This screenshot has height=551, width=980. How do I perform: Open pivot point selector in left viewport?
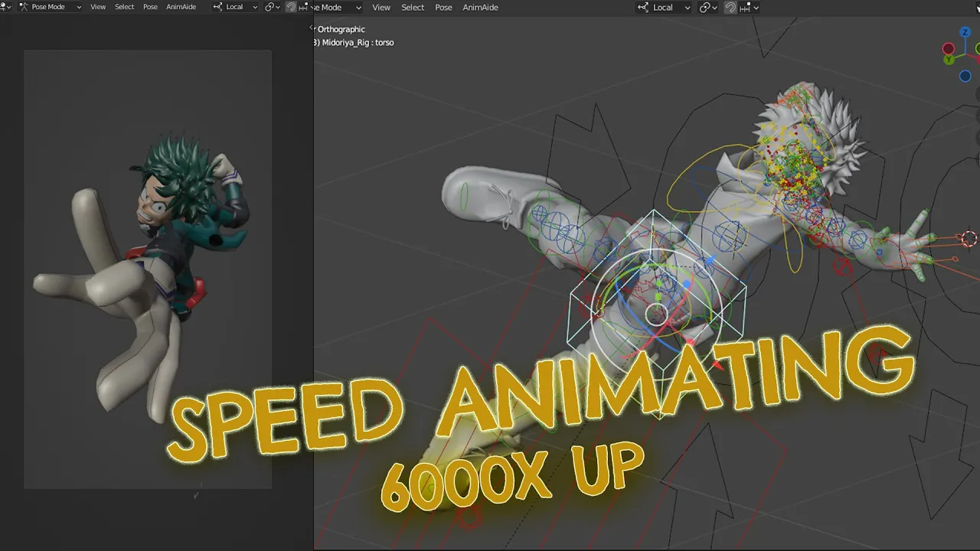tap(272, 7)
